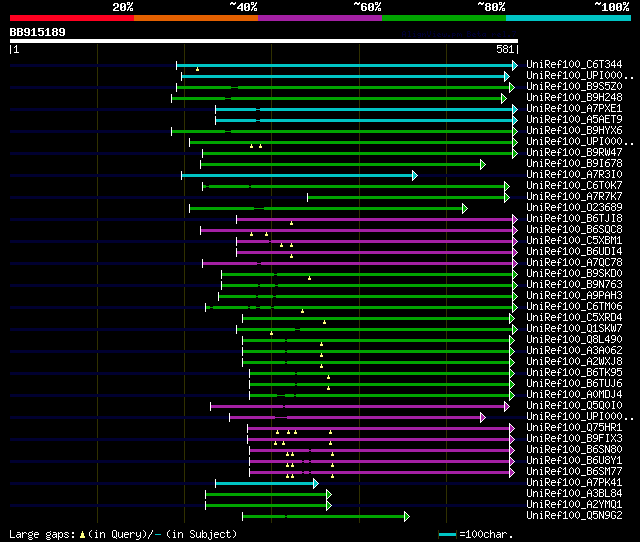
Task: Open hit UniRef100_B6SQC8
Action: coord(574,230)
